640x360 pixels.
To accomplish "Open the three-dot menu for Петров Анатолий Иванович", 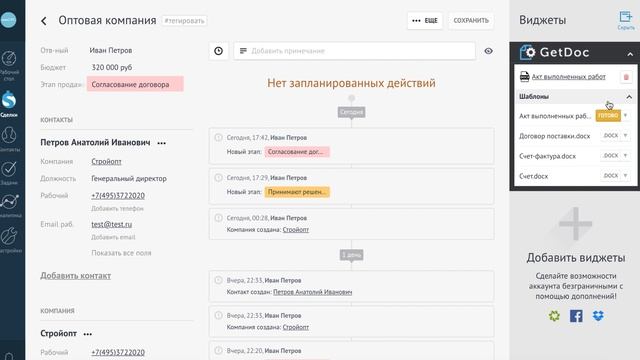I will pyautogui.click(x=162, y=143).
